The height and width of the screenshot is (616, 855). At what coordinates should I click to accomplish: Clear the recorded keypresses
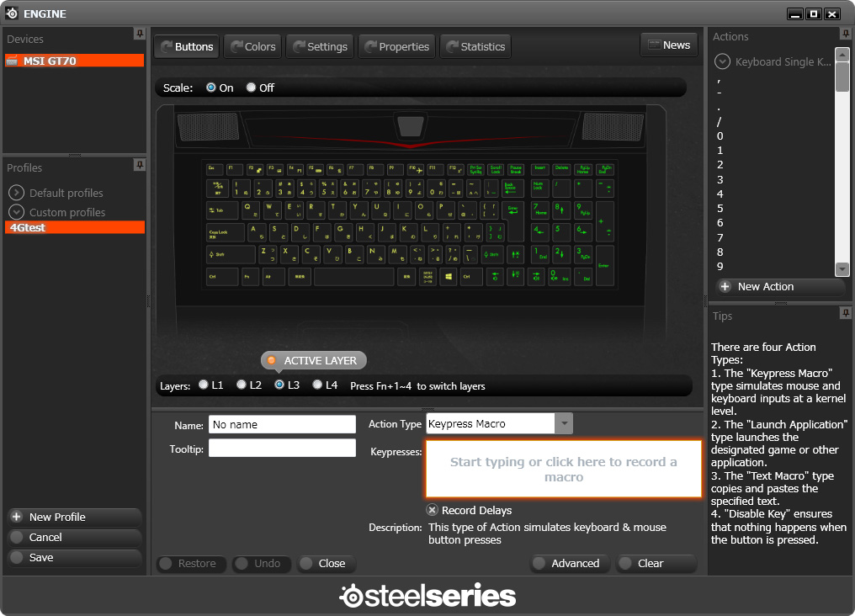coord(656,564)
